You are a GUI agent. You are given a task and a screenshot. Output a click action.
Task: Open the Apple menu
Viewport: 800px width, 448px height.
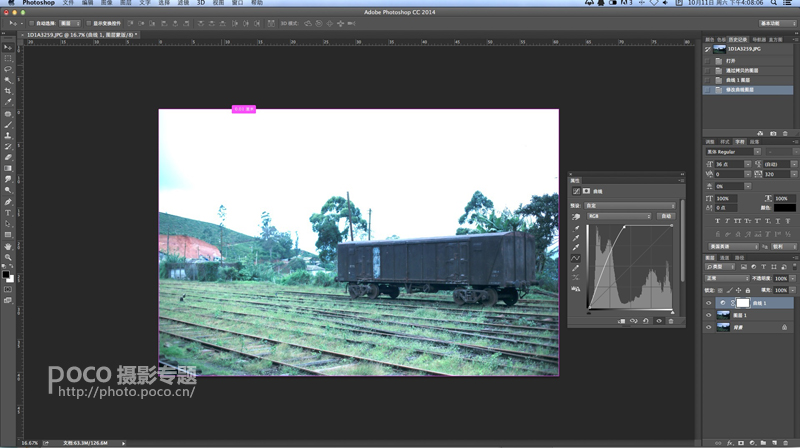coord(11,3)
